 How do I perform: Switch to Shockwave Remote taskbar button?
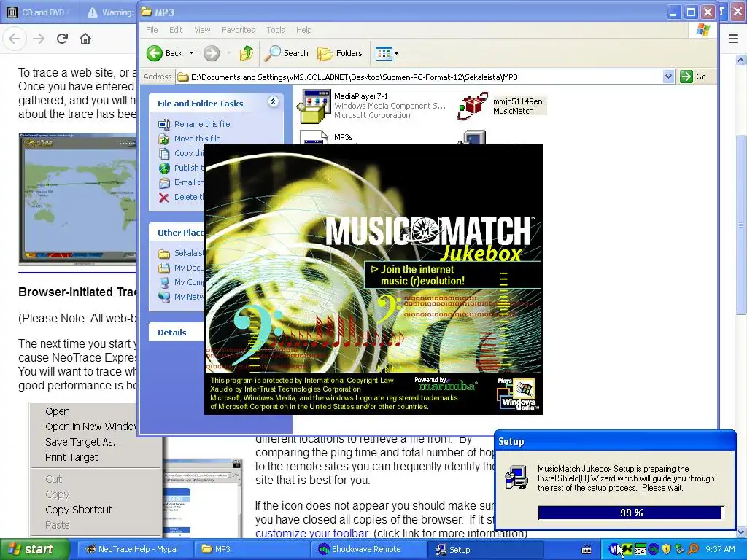(x=367, y=549)
